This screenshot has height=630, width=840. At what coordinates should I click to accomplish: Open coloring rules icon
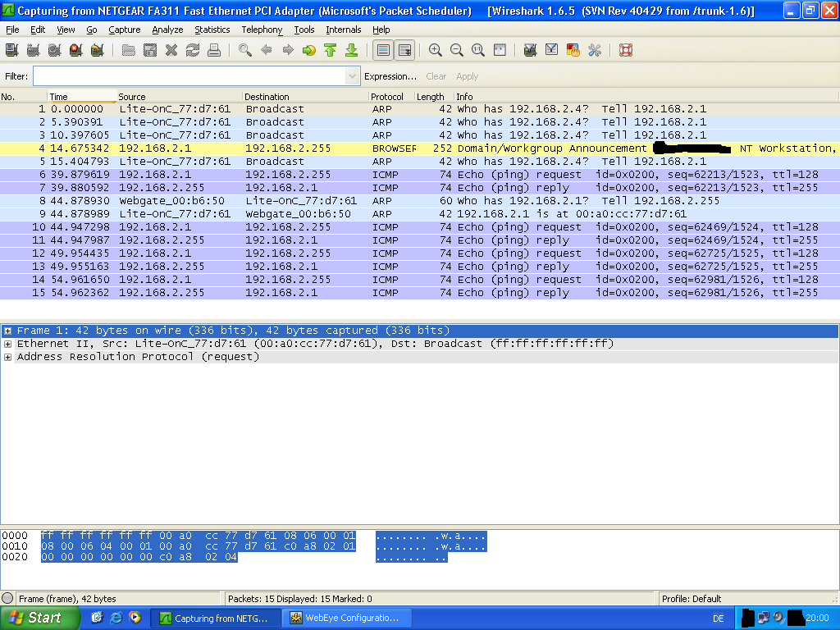click(573, 50)
